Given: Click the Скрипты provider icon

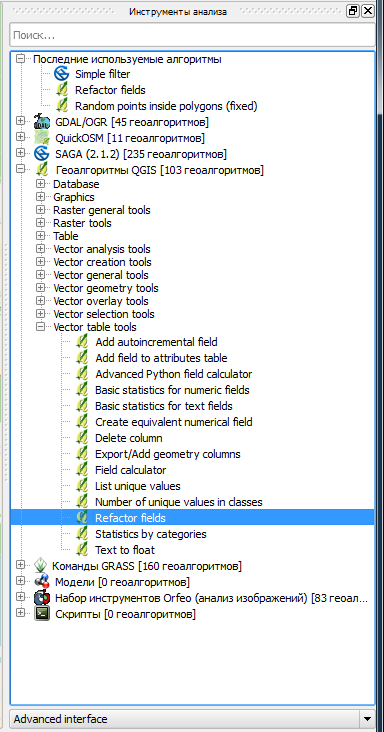Looking at the screenshot, I should click(x=42, y=614).
